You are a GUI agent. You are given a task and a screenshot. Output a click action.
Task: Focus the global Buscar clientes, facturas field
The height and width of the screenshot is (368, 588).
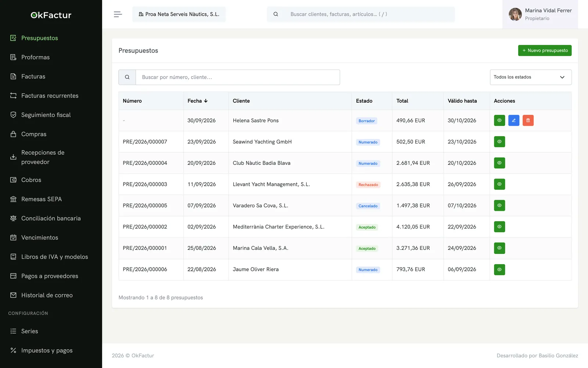[x=370, y=14]
